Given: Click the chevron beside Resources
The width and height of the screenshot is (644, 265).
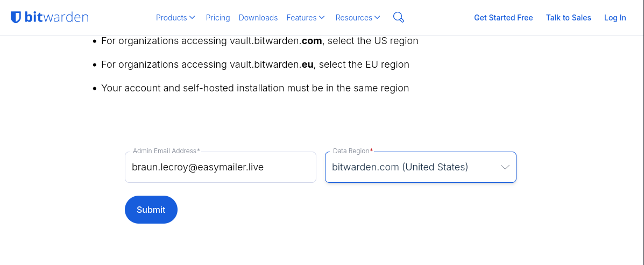Looking at the screenshot, I should coord(377,18).
